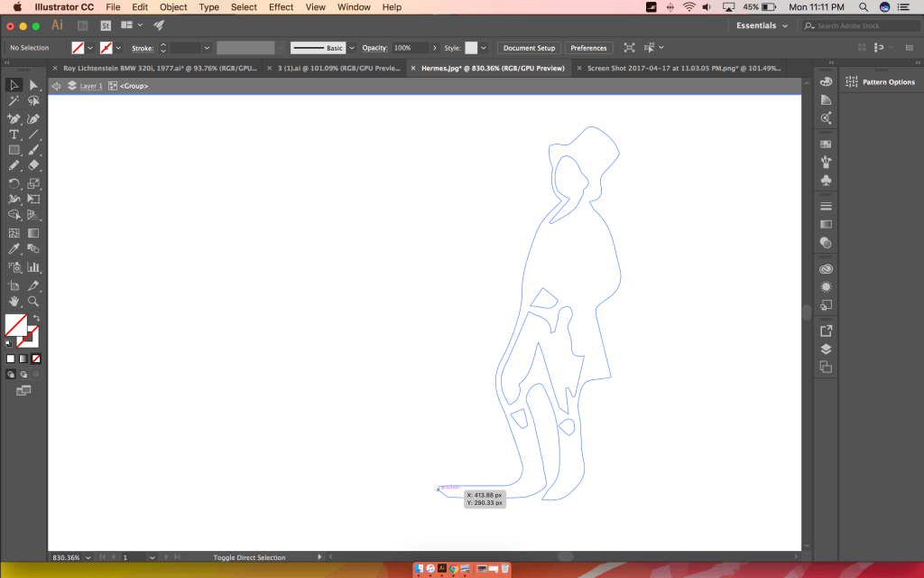This screenshot has height=578, width=924.
Task: Open Preferences from the control bar
Action: coord(588,48)
